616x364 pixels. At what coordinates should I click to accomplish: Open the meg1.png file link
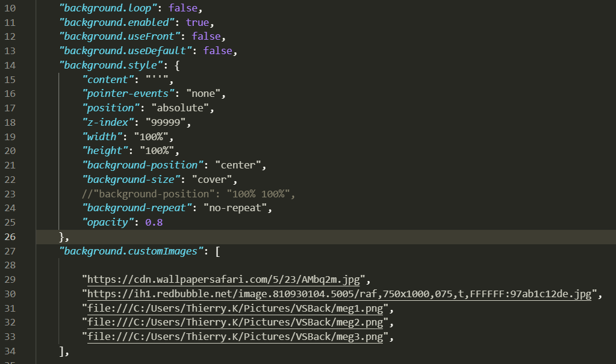click(235, 308)
